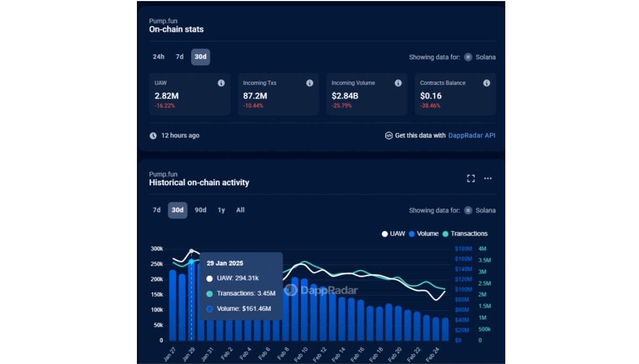The width and height of the screenshot is (639, 364).
Task: Click the '12 hours ago' timestamp
Action: click(x=180, y=136)
